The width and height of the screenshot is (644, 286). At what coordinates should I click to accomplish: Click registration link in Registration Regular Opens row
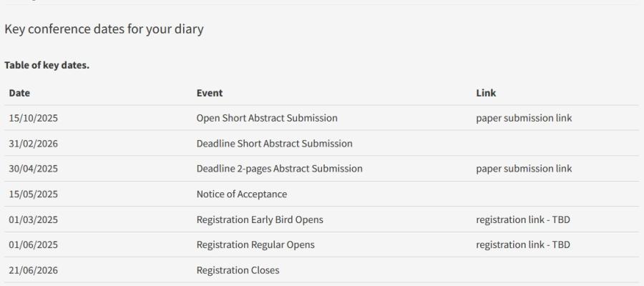[522, 245]
